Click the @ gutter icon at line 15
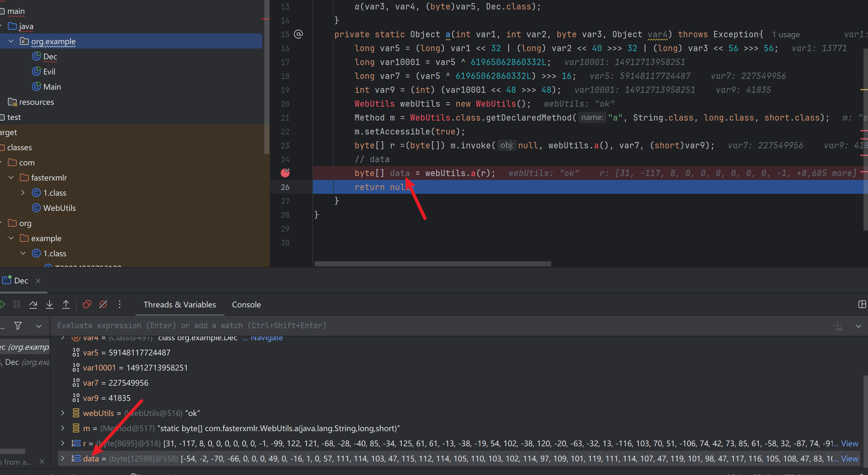 tap(299, 34)
